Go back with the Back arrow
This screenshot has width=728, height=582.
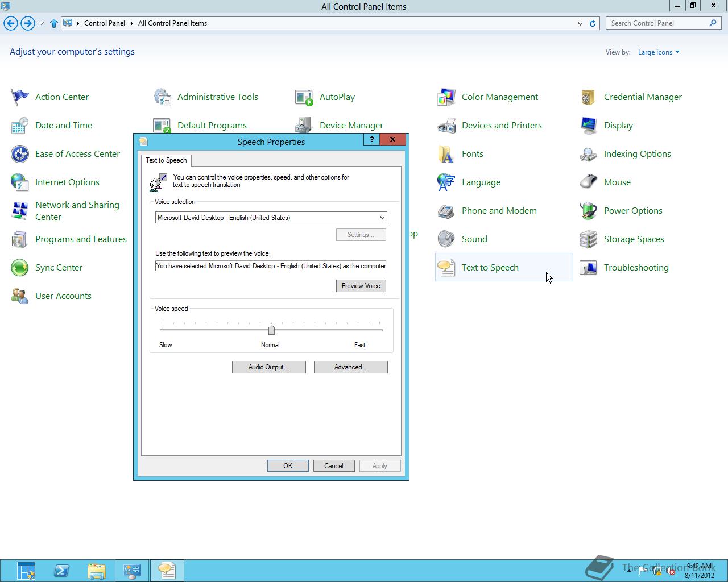point(10,23)
